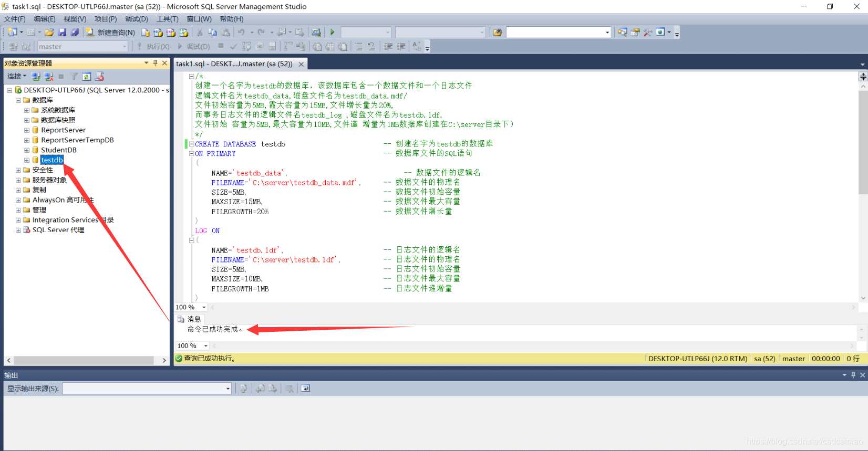Click the Cut scissors icon
The height and width of the screenshot is (451, 868).
pos(200,32)
